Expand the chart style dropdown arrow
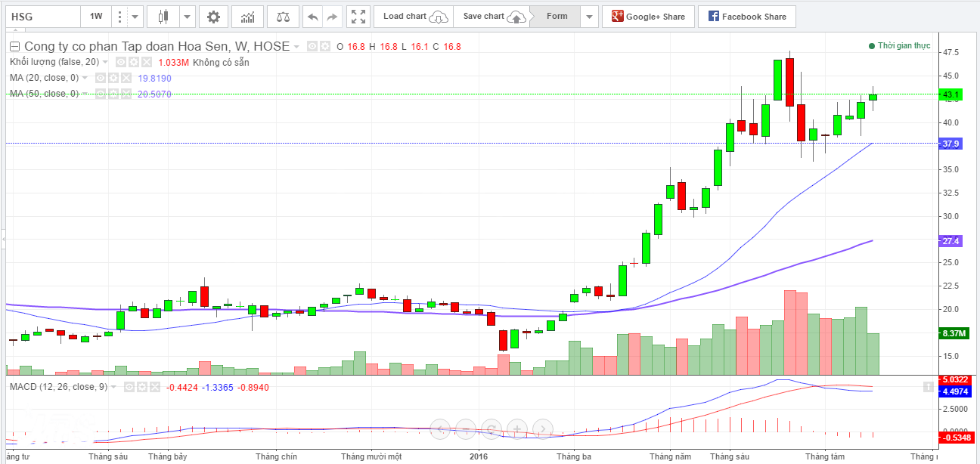 point(188,17)
